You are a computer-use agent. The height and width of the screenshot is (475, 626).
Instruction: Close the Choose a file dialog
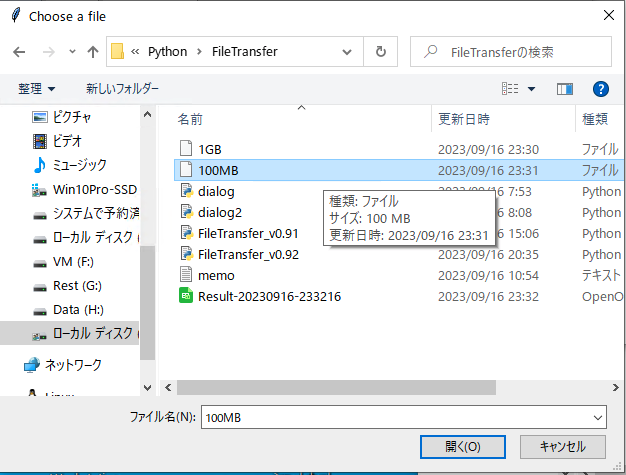point(608,16)
